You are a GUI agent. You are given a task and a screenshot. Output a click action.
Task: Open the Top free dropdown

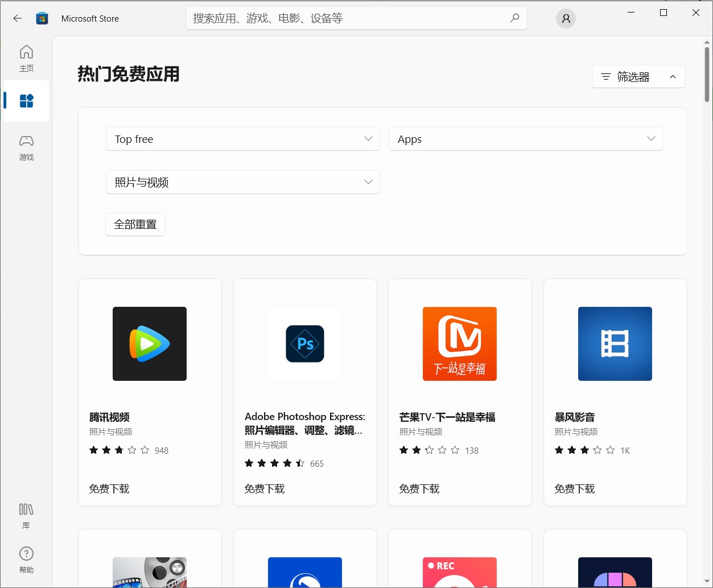point(243,138)
